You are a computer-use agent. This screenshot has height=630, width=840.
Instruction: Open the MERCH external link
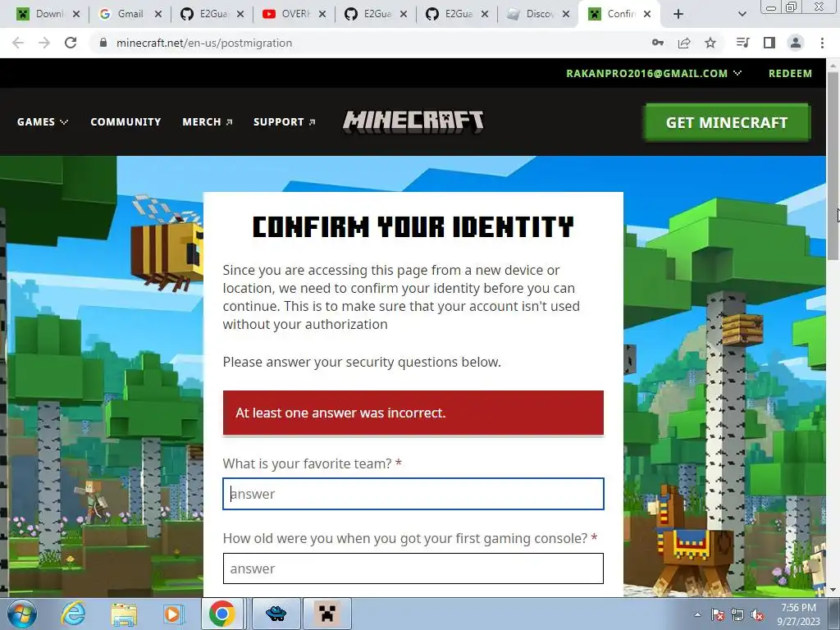[x=208, y=122]
